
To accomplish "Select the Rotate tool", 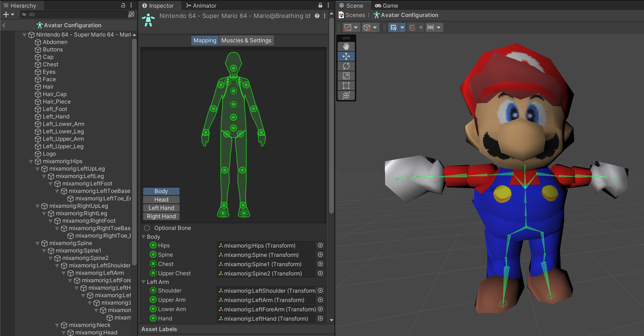I will click(x=346, y=66).
